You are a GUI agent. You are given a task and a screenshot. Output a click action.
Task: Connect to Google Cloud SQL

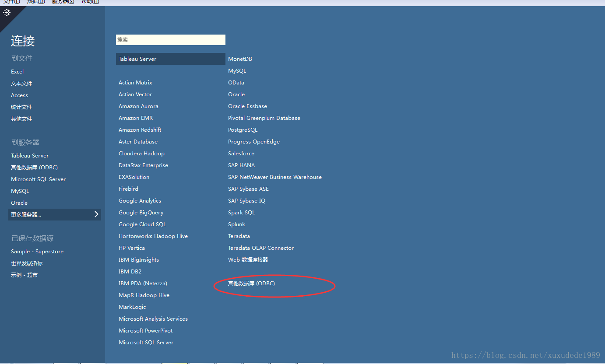click(142, 224)
